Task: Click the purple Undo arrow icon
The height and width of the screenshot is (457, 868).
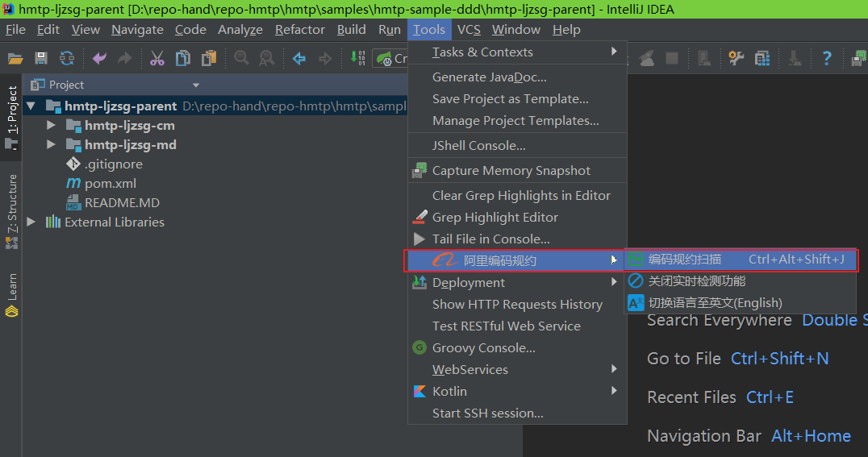Action: [100, 58]
